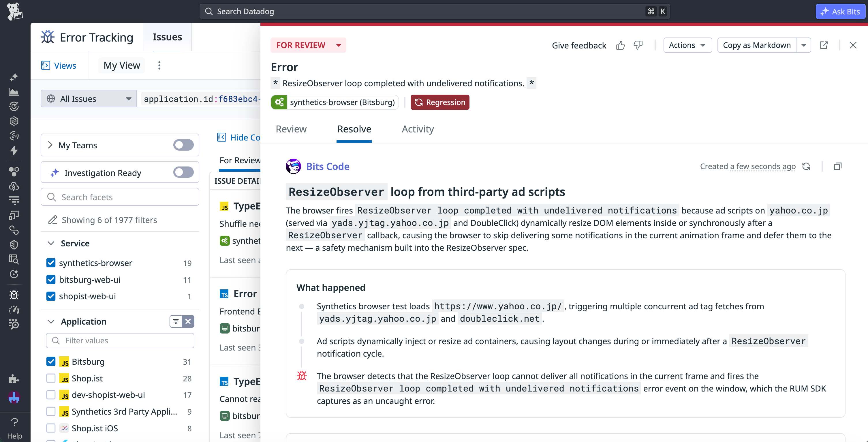Screen dimensions: 868x442
Task: Clear the Application facet with X button
Action: click(188, 322)
